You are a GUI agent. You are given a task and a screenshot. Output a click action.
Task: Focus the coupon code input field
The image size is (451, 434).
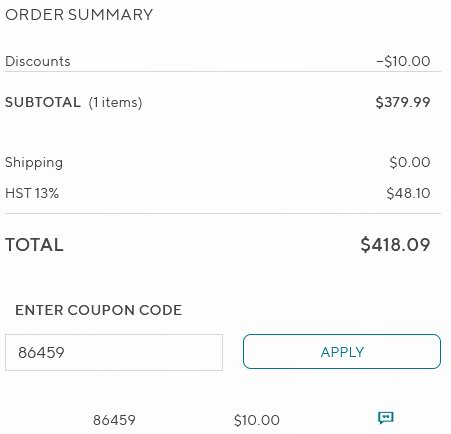click(x=114, y=352)
